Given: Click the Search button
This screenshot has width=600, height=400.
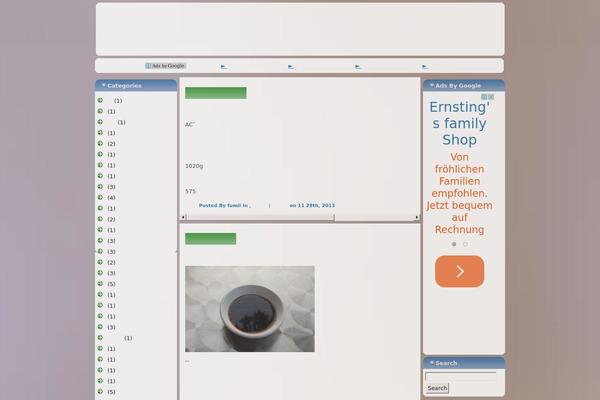Looking at the screenshot, I should (x=437, y=388).
